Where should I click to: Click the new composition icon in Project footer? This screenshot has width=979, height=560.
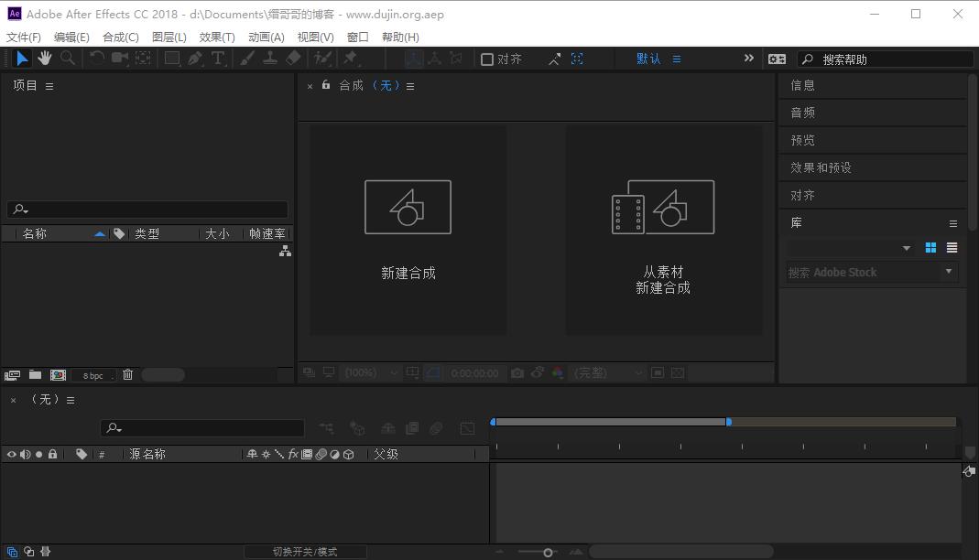coord(58,375)
